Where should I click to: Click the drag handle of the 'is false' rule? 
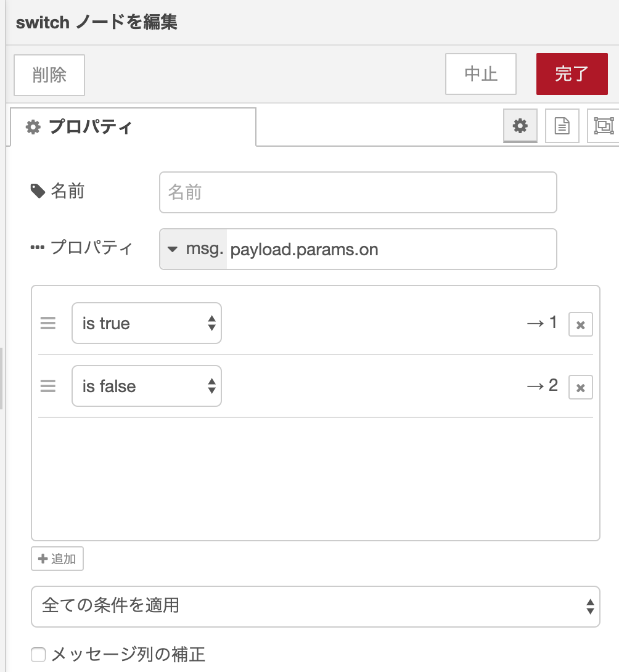point(48,386)
